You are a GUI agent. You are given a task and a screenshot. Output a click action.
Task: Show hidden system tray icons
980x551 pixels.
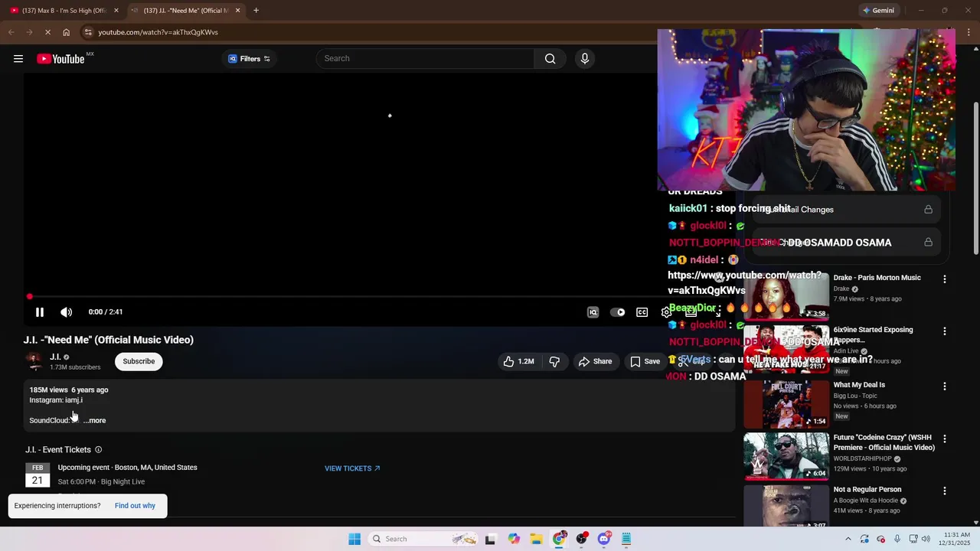click(x=848, y=539)
